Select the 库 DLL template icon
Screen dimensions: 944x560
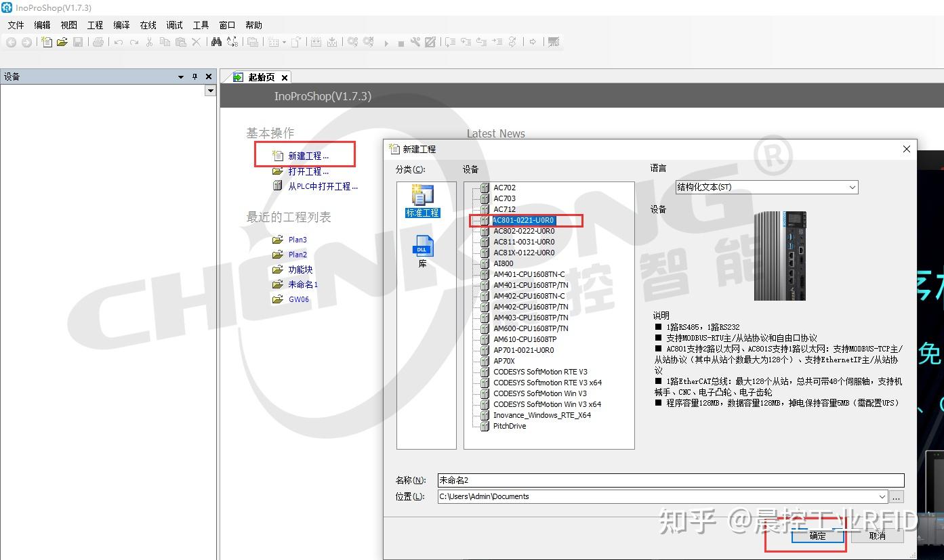tap(422, 247)
